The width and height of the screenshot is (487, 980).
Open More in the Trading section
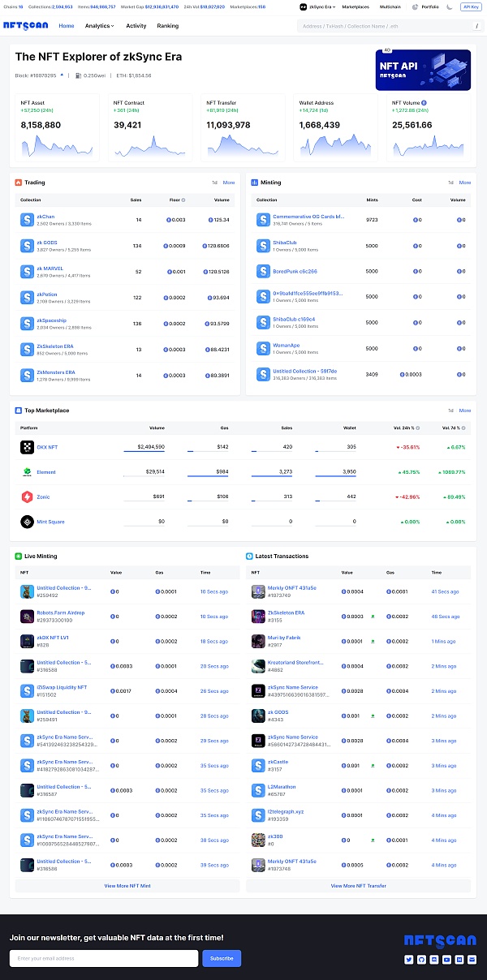pos(229,183)
